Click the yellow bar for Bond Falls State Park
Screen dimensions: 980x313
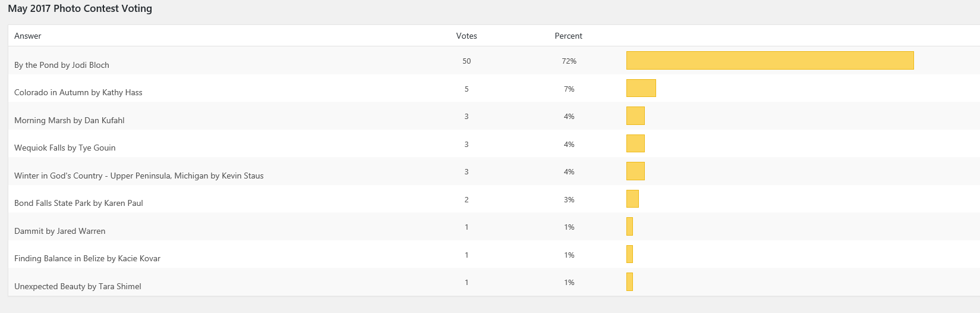[632, 199]
